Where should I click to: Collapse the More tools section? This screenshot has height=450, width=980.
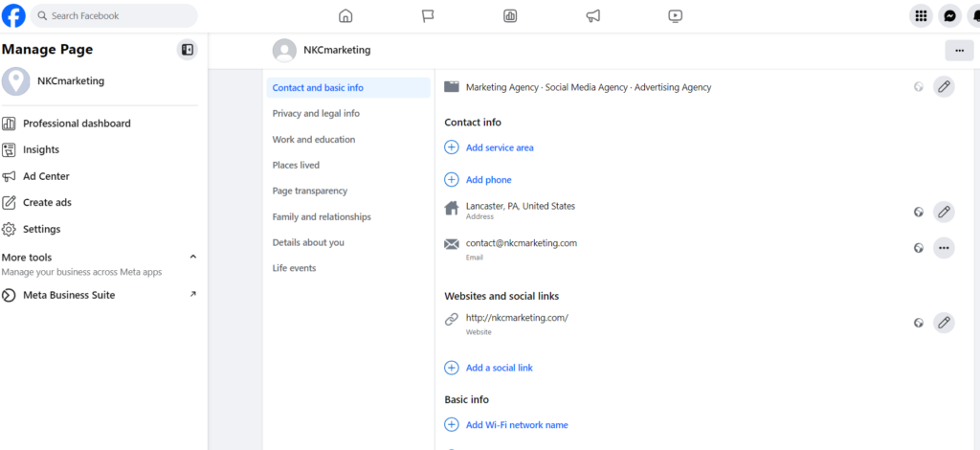pos(193,257)
